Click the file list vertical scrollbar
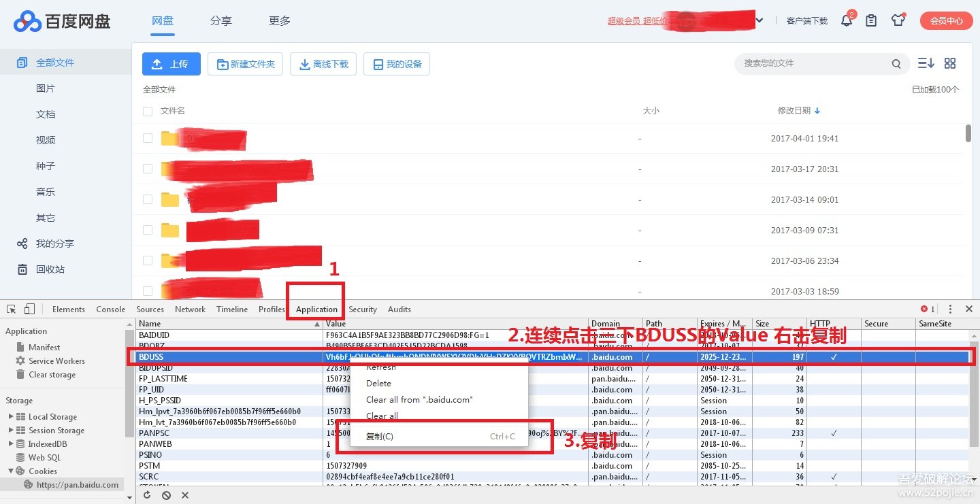Screen dimensions: 980x504 tap(968, 133)
